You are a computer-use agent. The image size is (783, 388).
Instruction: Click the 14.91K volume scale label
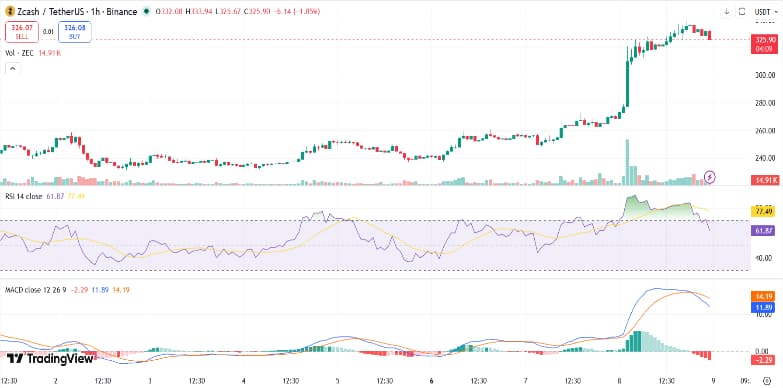point(765,180)
